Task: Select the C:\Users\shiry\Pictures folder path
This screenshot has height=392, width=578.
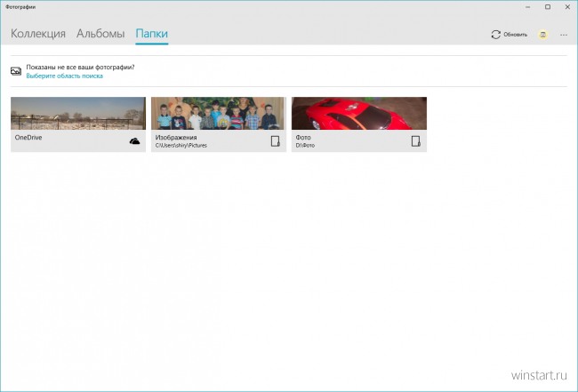Action: click(x=181, y=145)
